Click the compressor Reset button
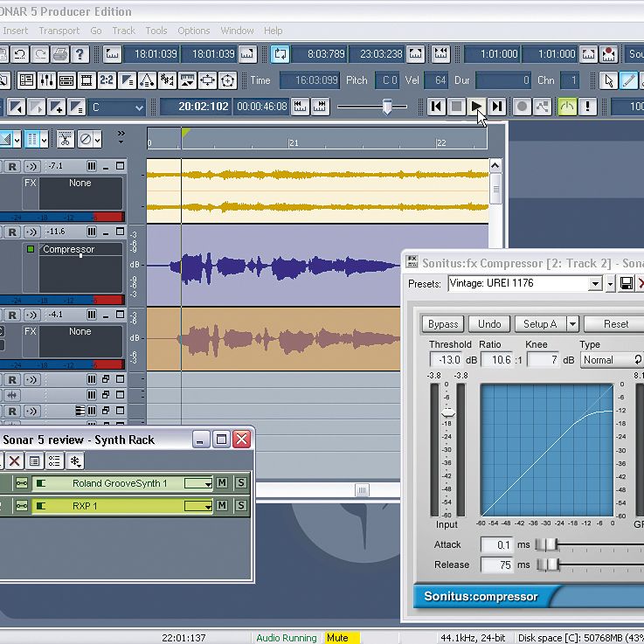Screen dimensions: 644x644 616,324
